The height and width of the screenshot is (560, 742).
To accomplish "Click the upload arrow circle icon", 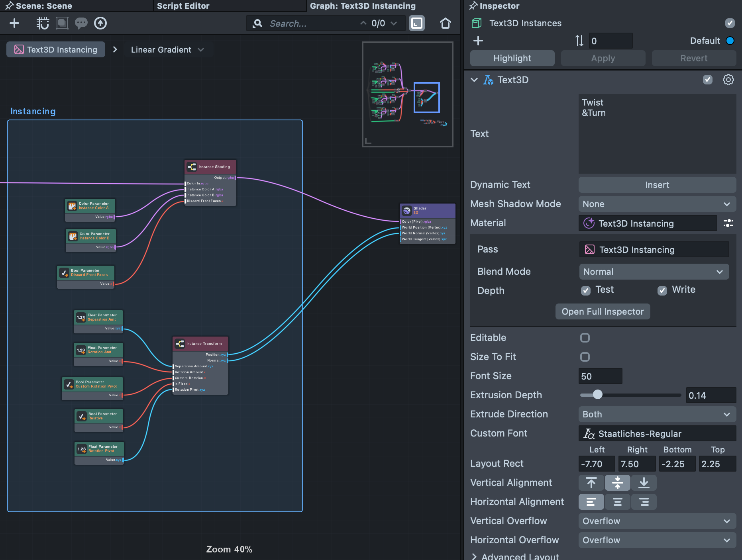I will 100,23.
